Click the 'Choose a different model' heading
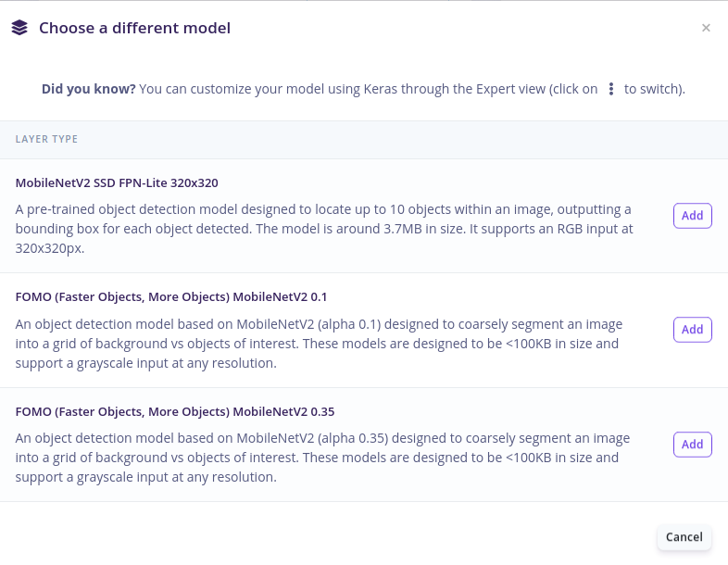The image size is (728, 565). [x=134, y=28]
